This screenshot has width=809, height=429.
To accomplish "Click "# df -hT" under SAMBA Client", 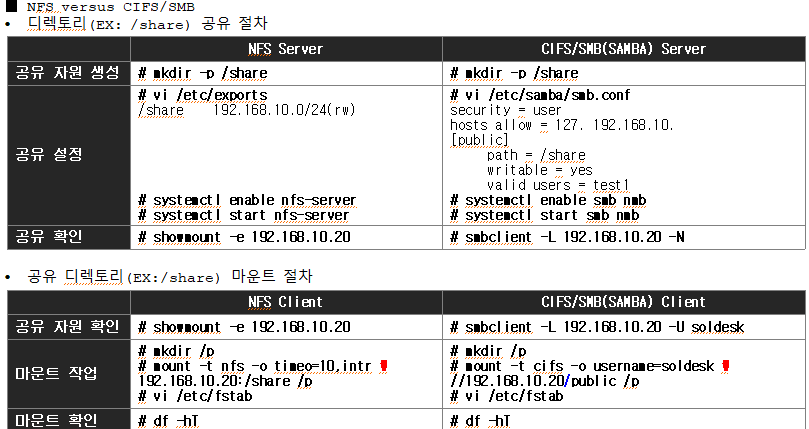I will pos(480,421).
